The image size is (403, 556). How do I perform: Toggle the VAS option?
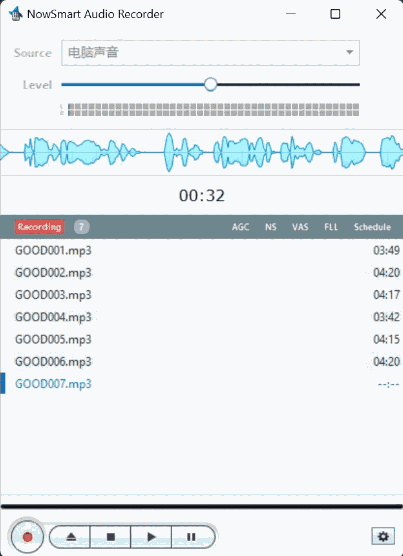click(x=300, y=227)
